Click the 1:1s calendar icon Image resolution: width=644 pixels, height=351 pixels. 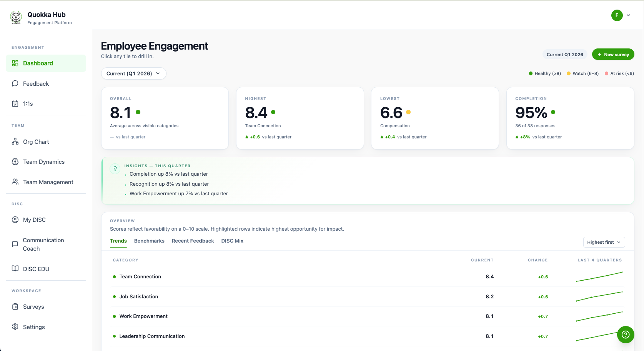pyautogui.click(x=15, y=103)
